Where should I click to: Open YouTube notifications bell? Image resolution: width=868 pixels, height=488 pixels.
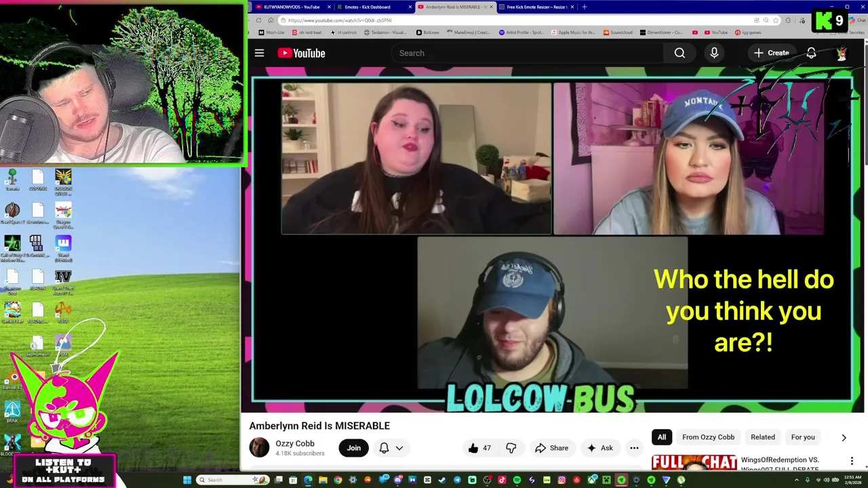(811, 53)
